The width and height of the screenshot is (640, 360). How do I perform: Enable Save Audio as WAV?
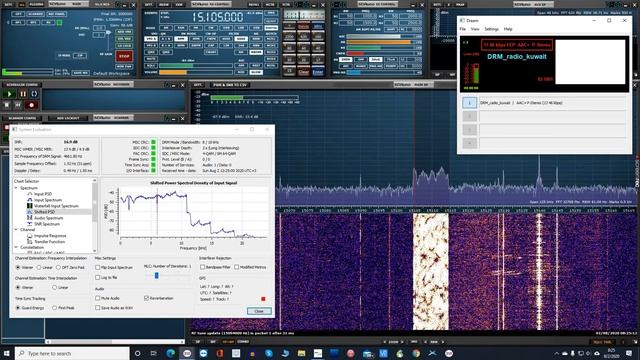(98, 308)
